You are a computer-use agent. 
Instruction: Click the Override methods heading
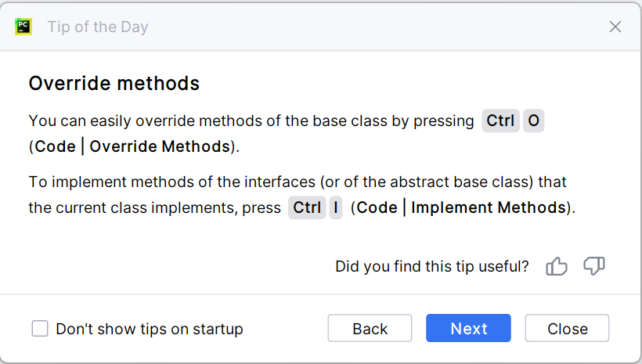click(114, 83)
